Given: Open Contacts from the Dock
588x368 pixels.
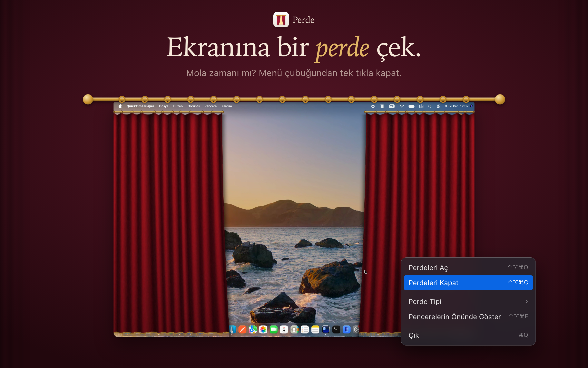Looking at the screenshot, I should click(x=294, y=330).
